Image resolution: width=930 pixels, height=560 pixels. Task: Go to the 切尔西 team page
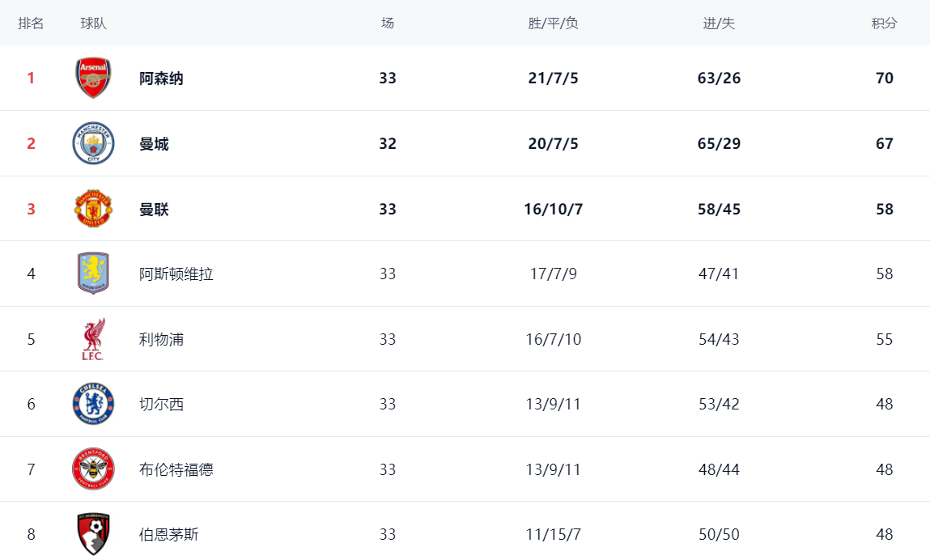point(161,405)
